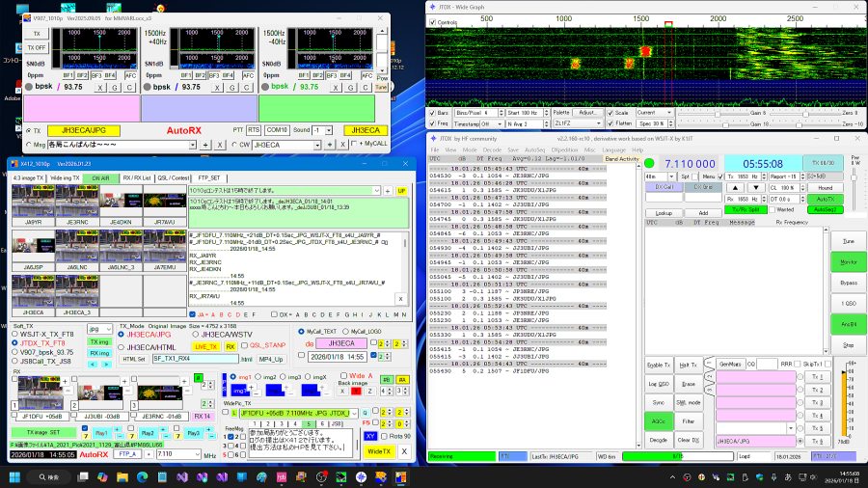Click the red RX button beside LIVE_TX
The width and height of the screenshot is (868, 488).
click(231, 345)
